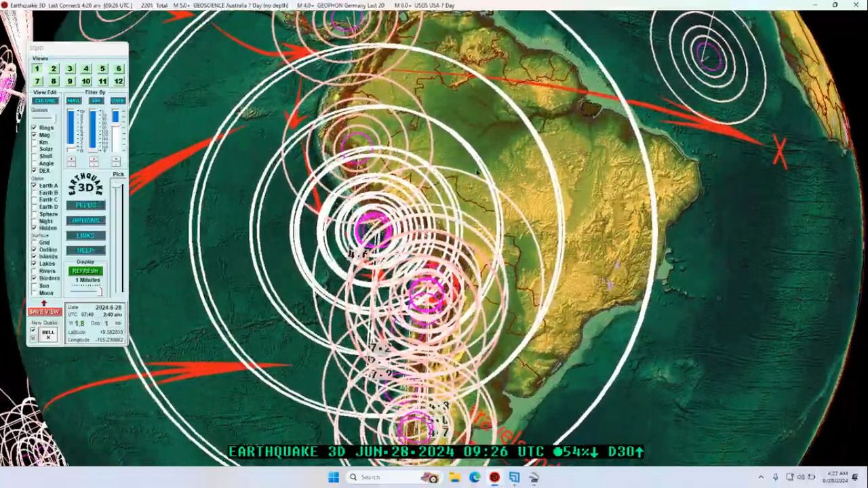This screenshot has width=868, height=488.
Task: Open the OPTIONS menu panel
Action: (x=85, y=220)
